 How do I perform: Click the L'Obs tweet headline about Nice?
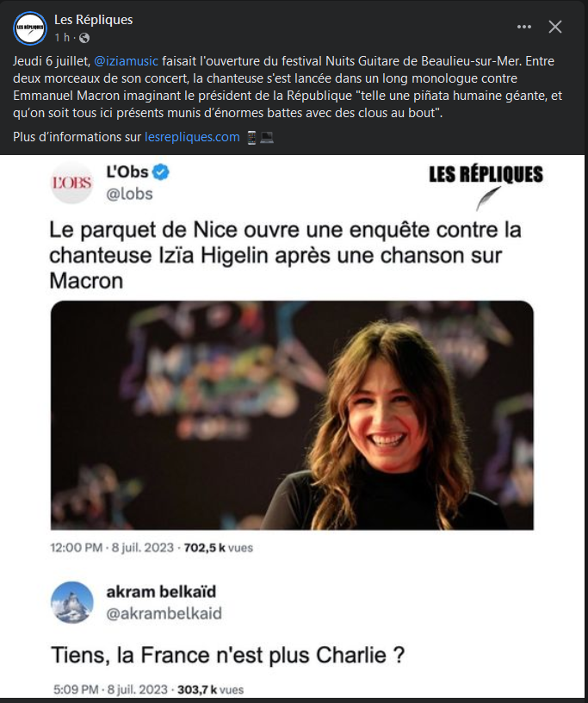[285, 256]
